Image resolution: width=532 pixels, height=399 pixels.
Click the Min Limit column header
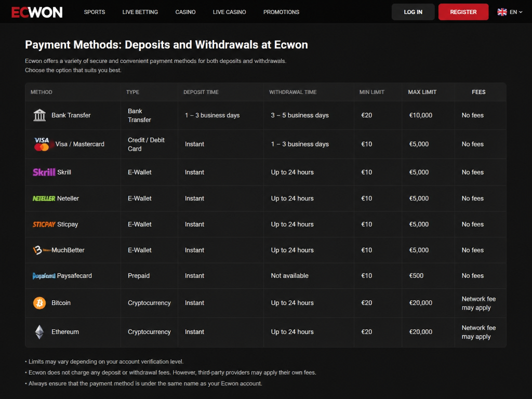pos(372,92)
